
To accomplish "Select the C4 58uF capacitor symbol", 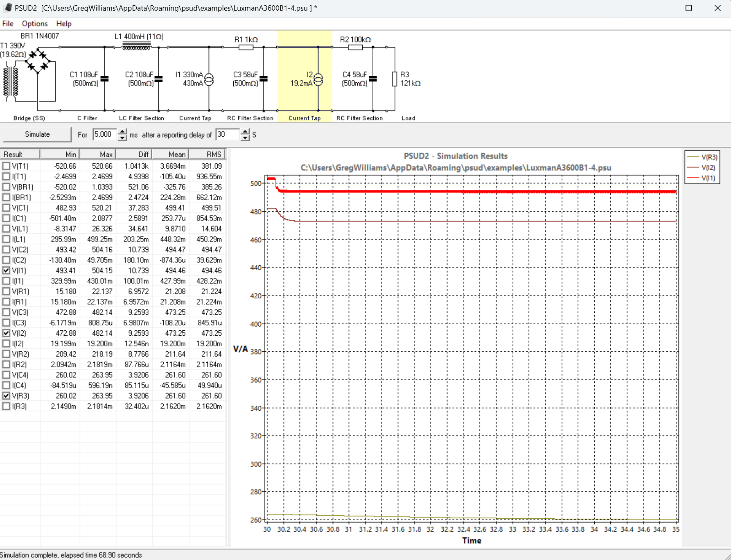I will tap(373, 79).
